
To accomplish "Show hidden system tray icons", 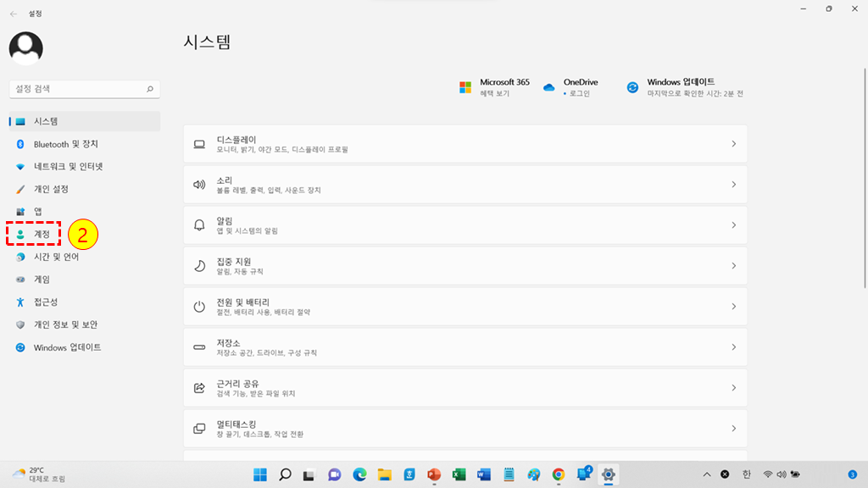I will click(707, 474).
